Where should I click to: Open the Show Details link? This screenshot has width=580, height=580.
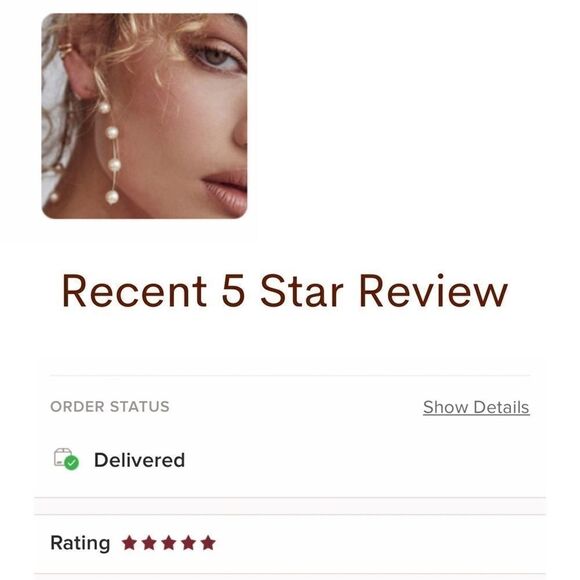(x=476, y=407)
